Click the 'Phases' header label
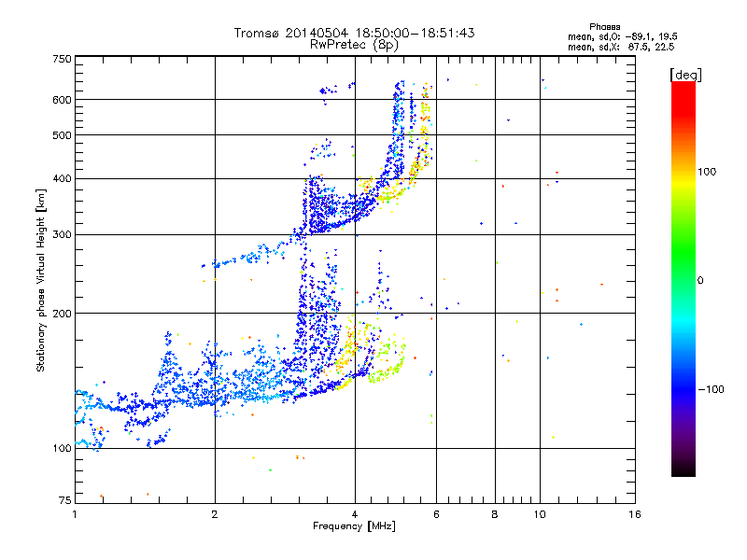 point(604,27)
